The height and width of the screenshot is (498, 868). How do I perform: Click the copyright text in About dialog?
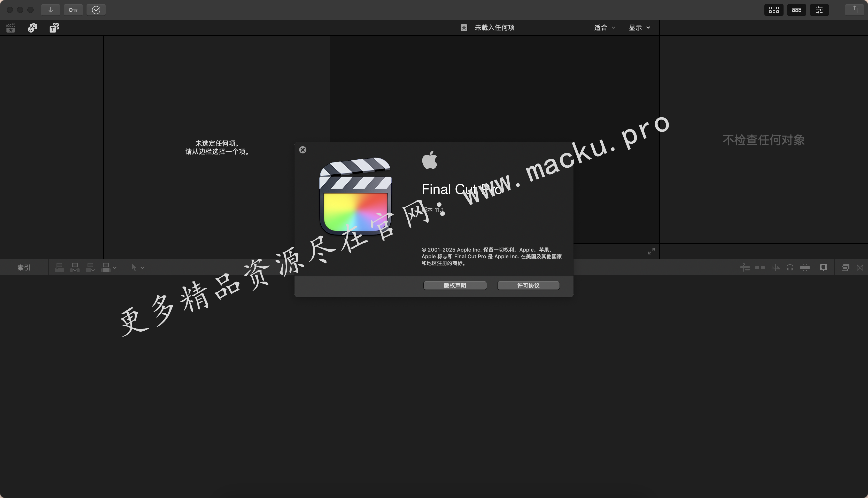[x=491, y=256]
